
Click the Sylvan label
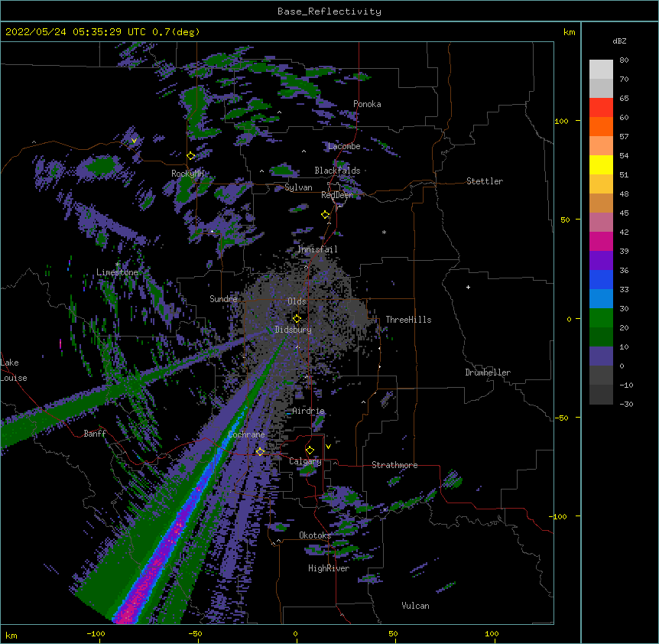tap(298, 187)
